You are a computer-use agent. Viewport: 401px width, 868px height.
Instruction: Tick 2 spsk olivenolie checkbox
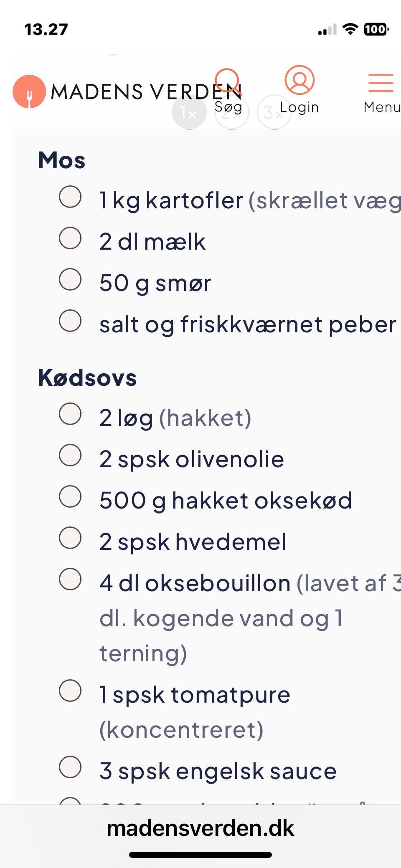coord(70,456)
